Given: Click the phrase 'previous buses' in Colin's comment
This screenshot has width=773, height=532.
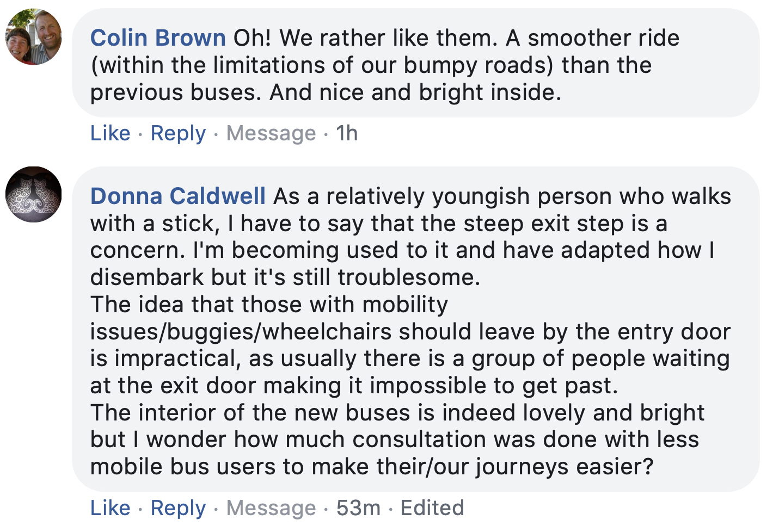Looking at the screenshot, I should click(x=173, y=92).
